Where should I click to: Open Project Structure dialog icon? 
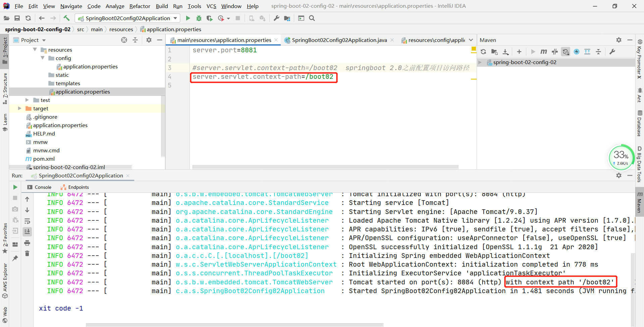click(287, 18)
